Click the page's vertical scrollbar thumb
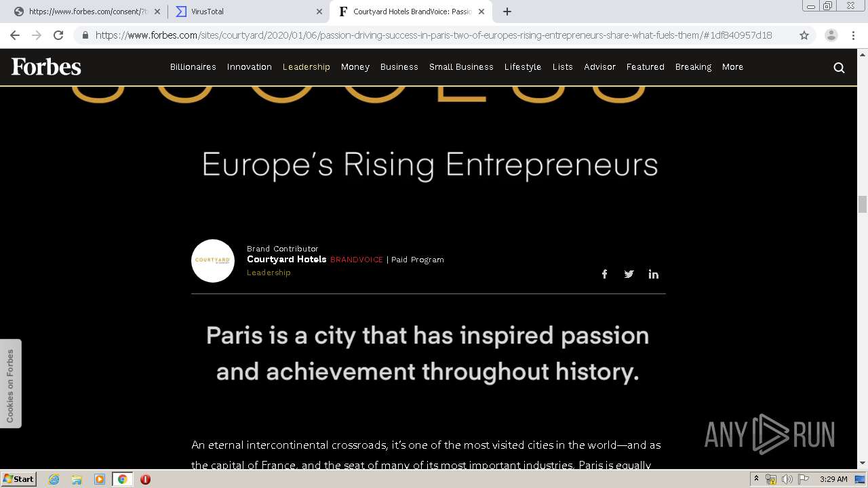The height and width of the screenshot is (488, 868). click(x=863, y=204)
